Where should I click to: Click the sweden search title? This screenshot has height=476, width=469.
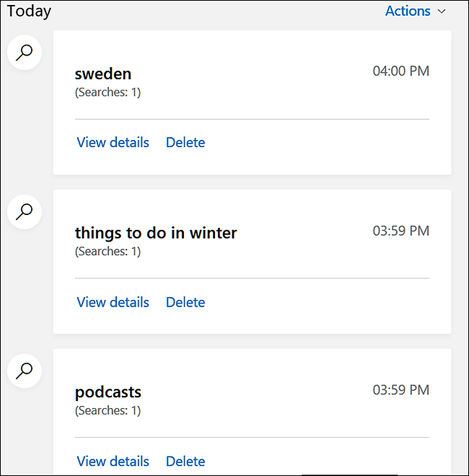tap(103, 74)
